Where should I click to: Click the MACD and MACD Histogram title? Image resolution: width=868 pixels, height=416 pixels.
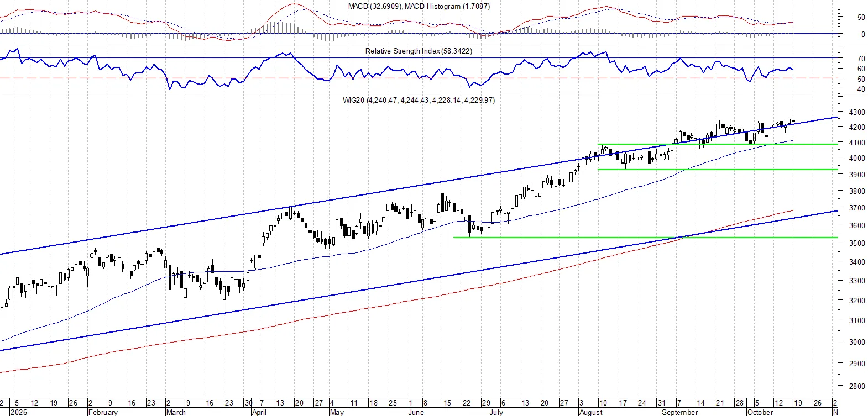click(x=419, y=6)
